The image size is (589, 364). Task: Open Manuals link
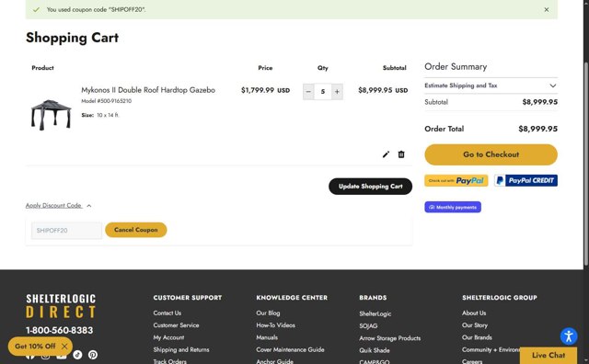click(x=267, y=337)
